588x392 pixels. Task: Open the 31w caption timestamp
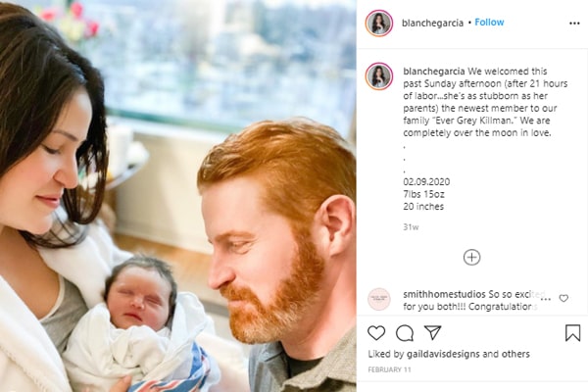click(411, 227)
